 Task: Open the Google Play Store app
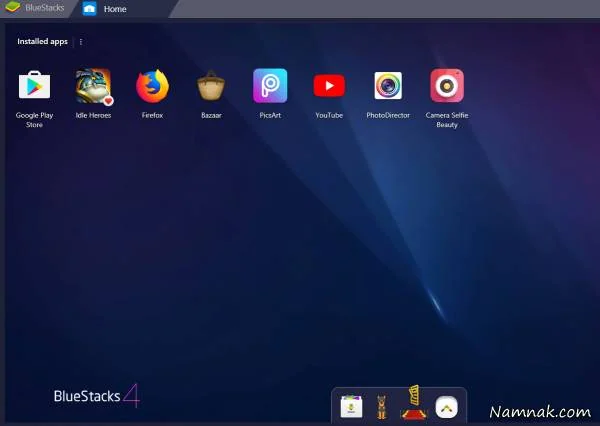[34, 85]
